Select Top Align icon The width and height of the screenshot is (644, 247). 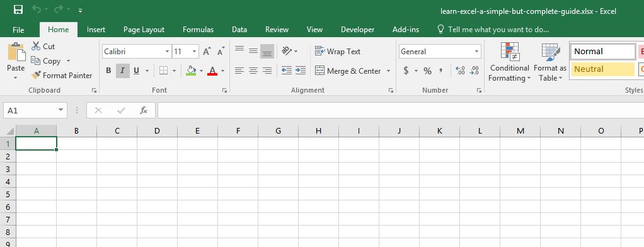(x=239, y=50)
